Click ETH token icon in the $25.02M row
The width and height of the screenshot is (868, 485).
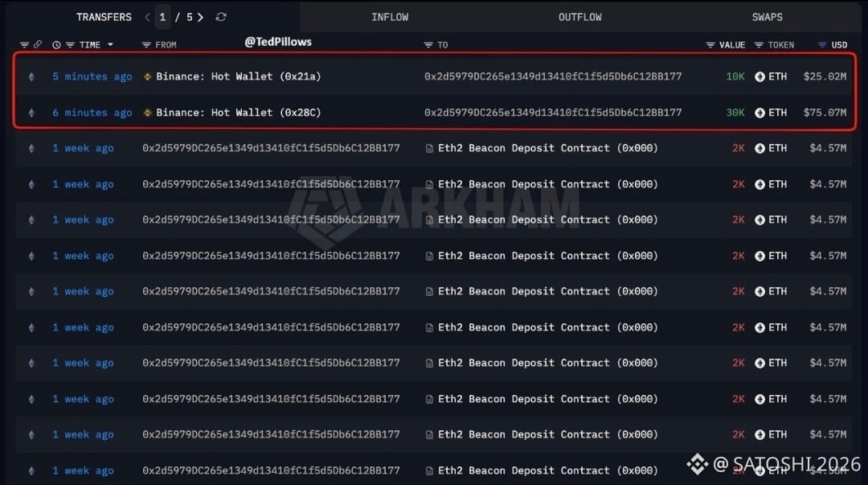pos(759,76)
